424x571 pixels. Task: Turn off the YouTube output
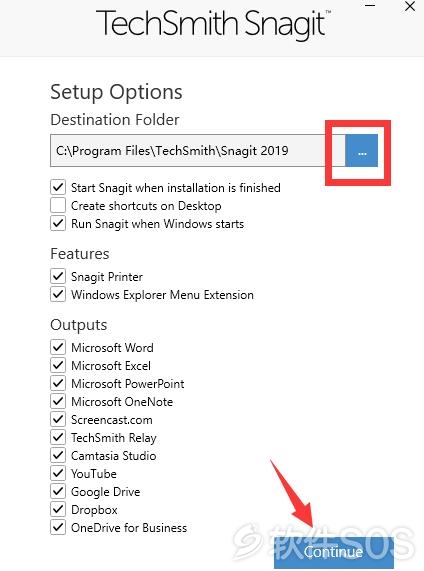click(x=58, y=473)
